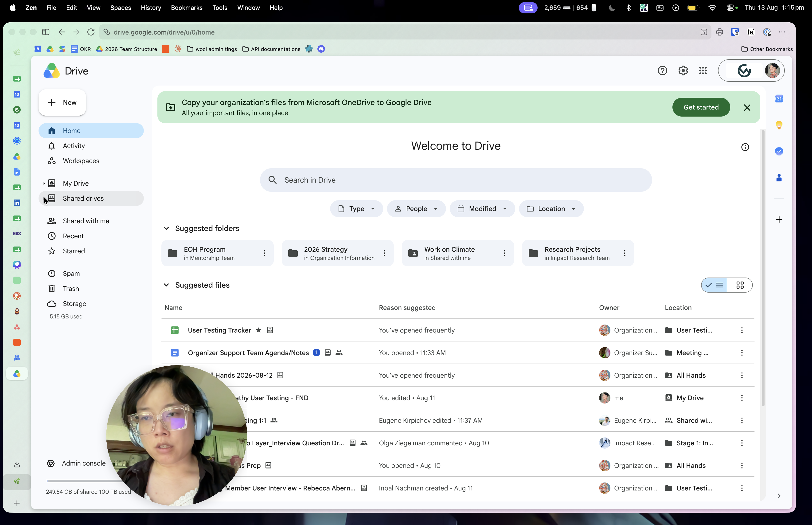Image resolution: width=812 pixels, height=525 pixels.
Task: Open more actions for Research Projects folder
Action: tap(624, 253)
